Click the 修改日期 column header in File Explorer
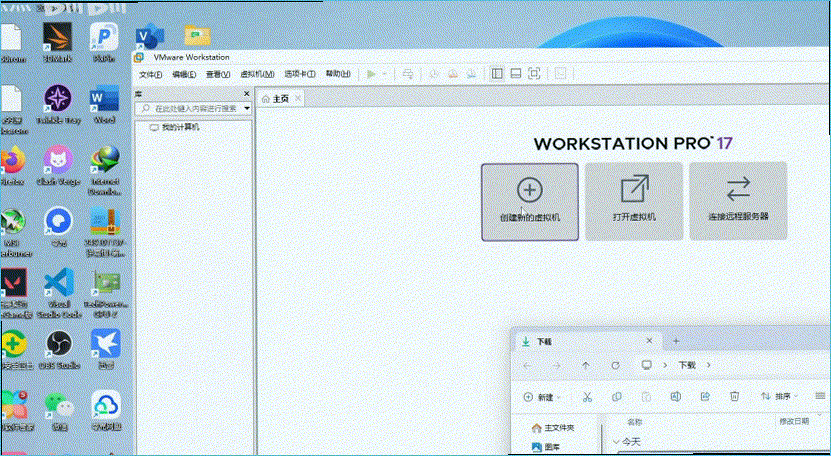Viewport: 831px width, 456px height. coord(794,421)
